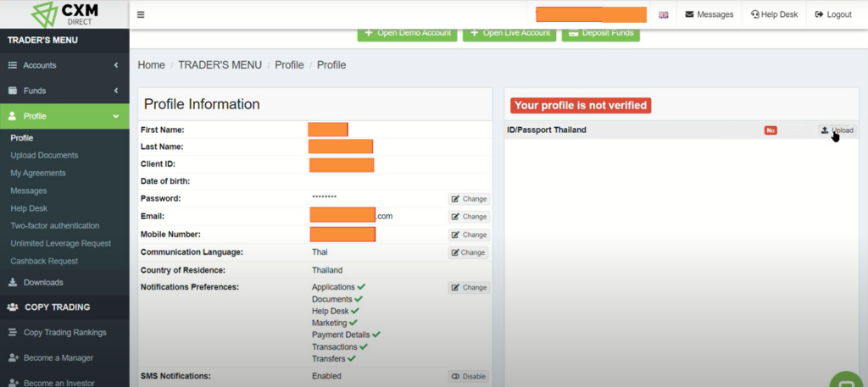
Task: Click Home breadcrumb link
Action: (x=151, y=65)
